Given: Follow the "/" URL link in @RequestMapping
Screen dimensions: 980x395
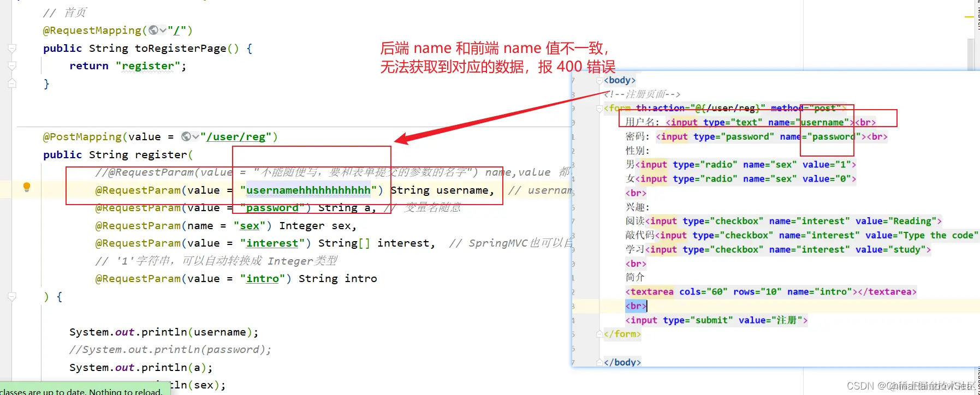Looking at the screenshot, I should coord(177,31).
